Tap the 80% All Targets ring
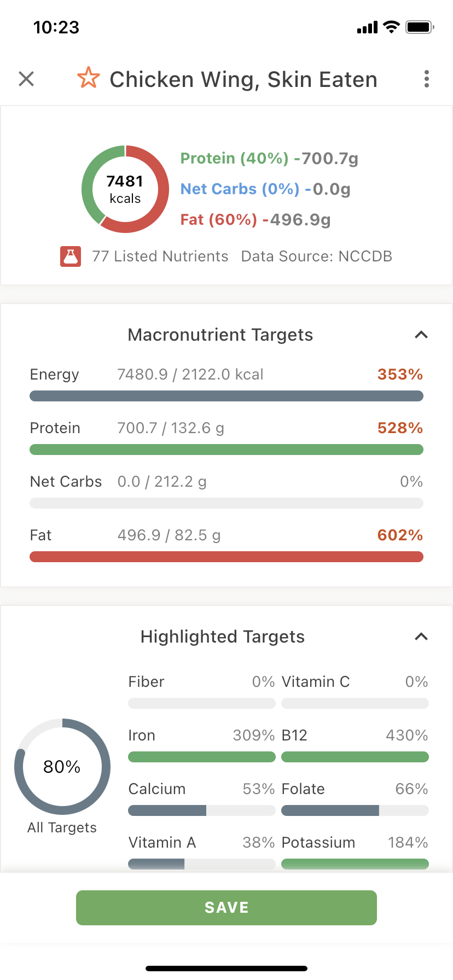The height and width of the screenshot is (980, 453). (x=62, y=767)
